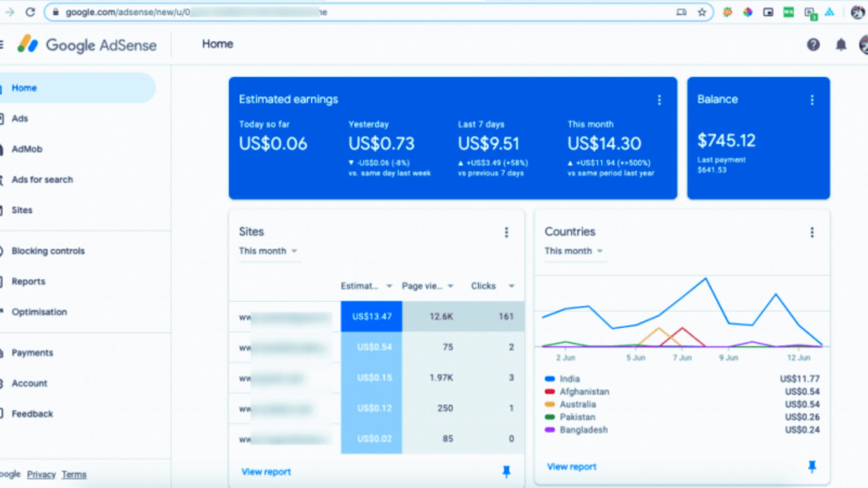This screenshot has height=488, width=868.
Task: Open Payments in the sidebar
Action: (32, 353)
